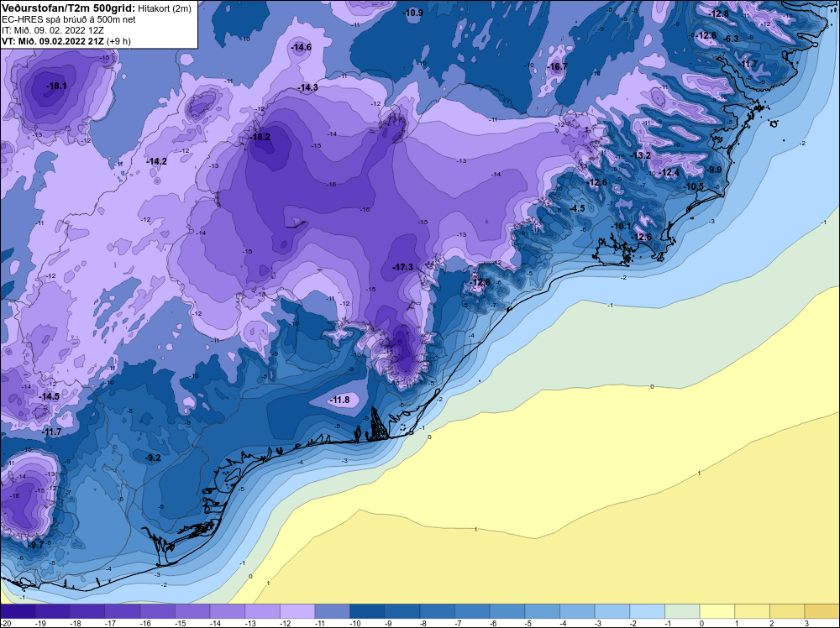Click the -9.7 temperature label
This screenshot has width=840, height=628.
36,545
